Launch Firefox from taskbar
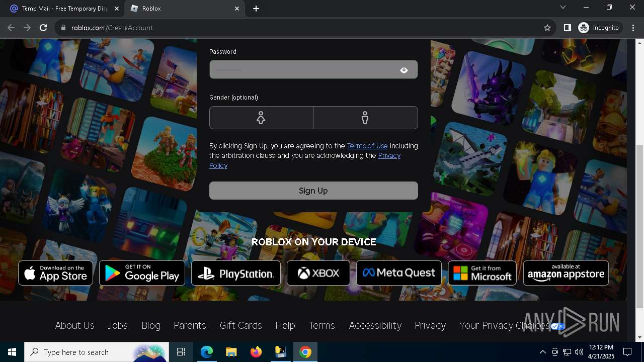The image size is (644, 362). point(256,352)
